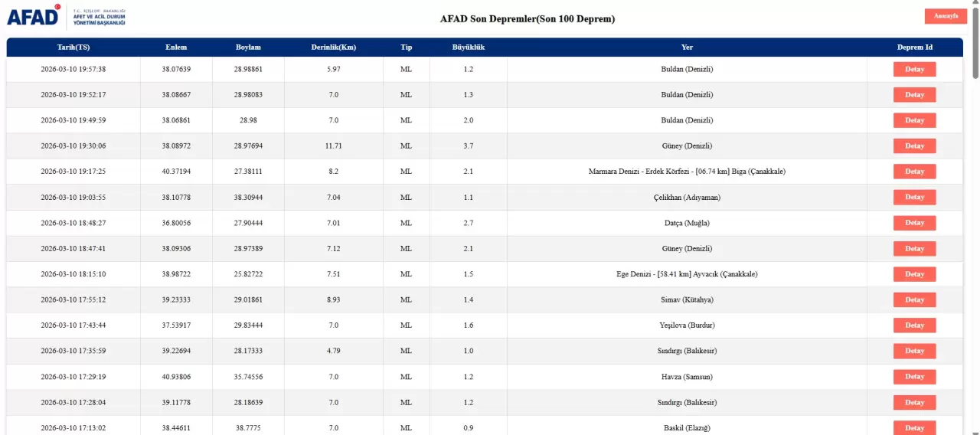Open Detay for Buldan 19:49:59 earthquake

(914, 120)
